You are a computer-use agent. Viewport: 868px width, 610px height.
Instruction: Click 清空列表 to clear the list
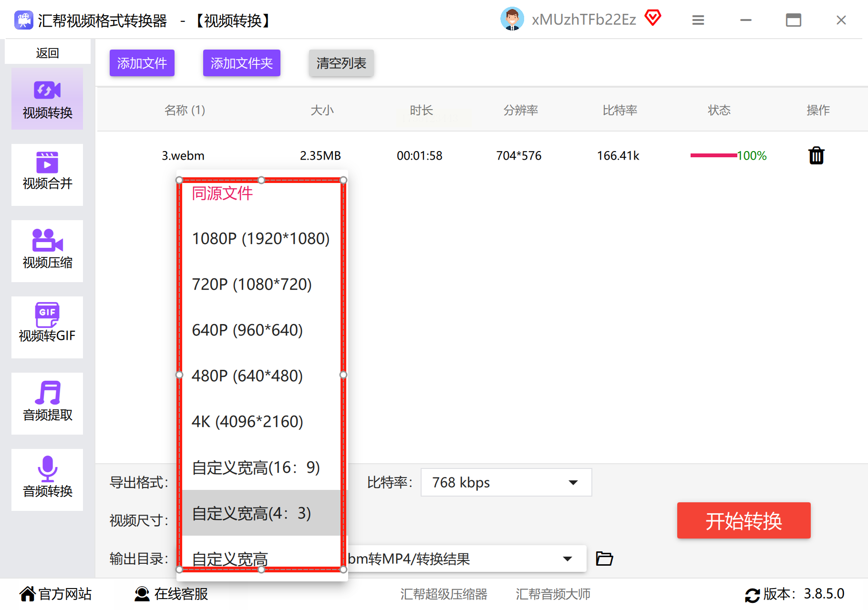point(341,63)
